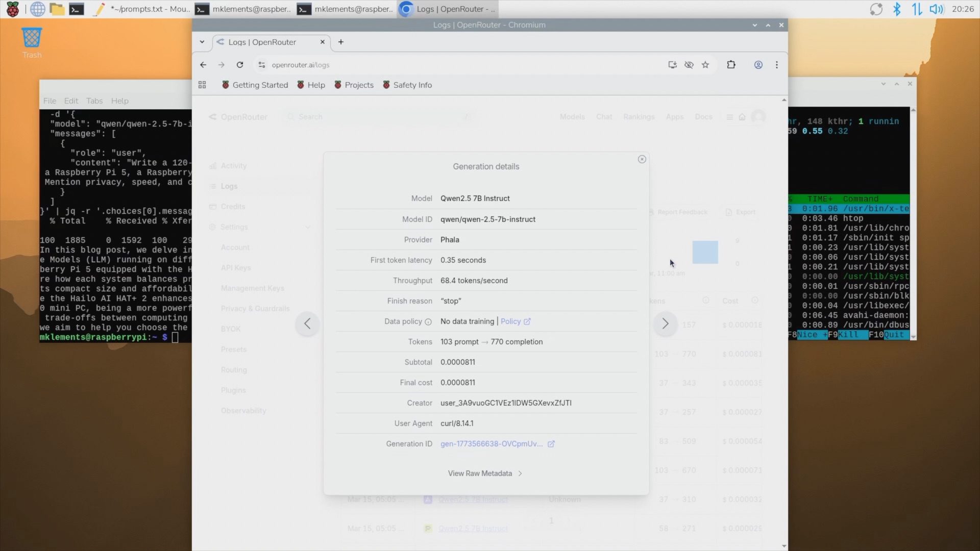Open the data Policy link
The width and height of the screenshot is (980, 551).
click(511, 321)
